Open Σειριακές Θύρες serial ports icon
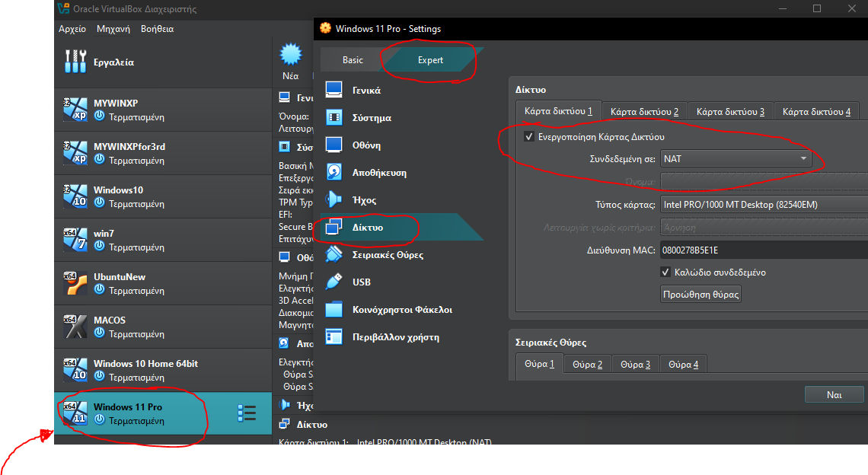The image size is (868, 475). pyautogui.click(x=333, y=255)
